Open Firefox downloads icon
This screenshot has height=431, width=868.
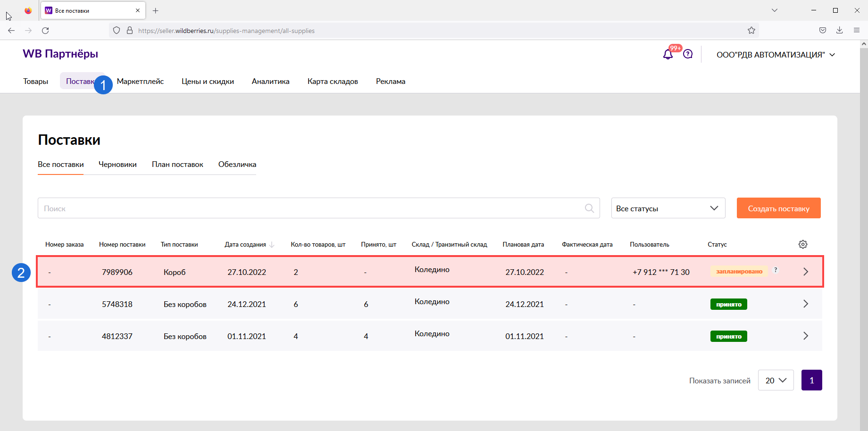[839, 31]
